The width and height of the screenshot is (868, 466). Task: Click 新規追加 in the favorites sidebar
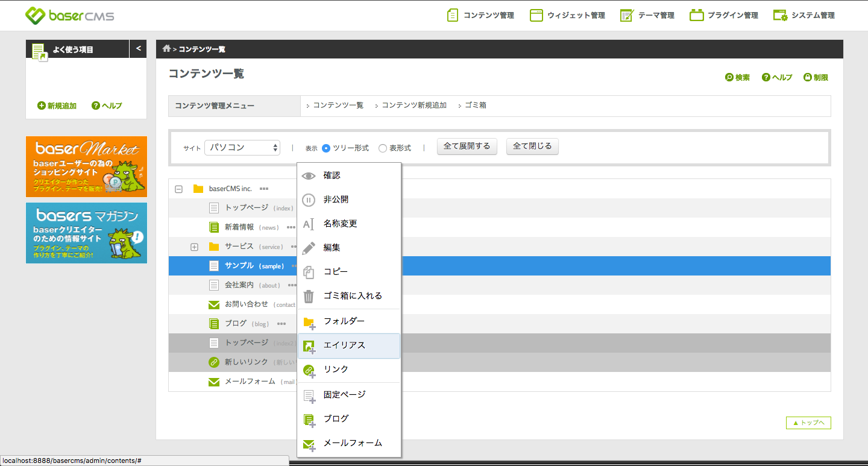point(56,105)
